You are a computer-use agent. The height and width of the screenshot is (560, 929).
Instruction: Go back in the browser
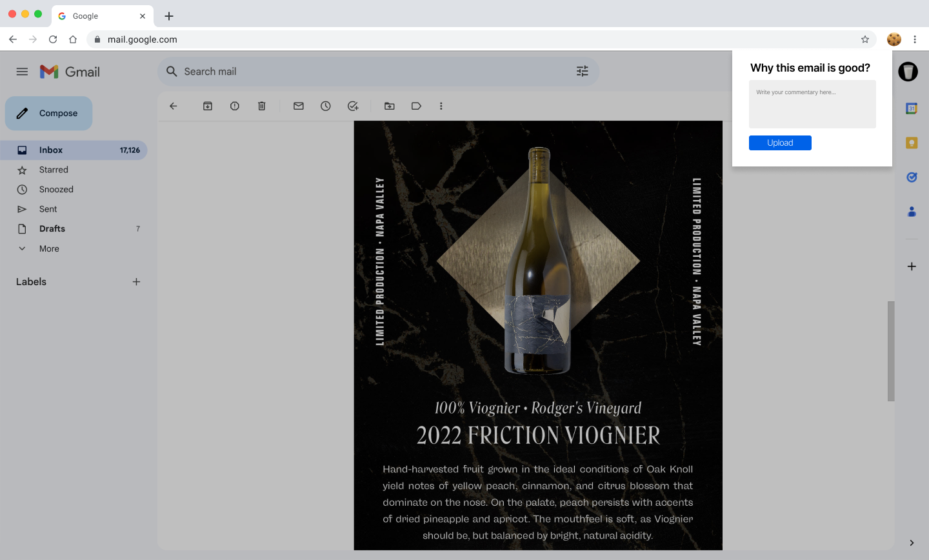13,39
